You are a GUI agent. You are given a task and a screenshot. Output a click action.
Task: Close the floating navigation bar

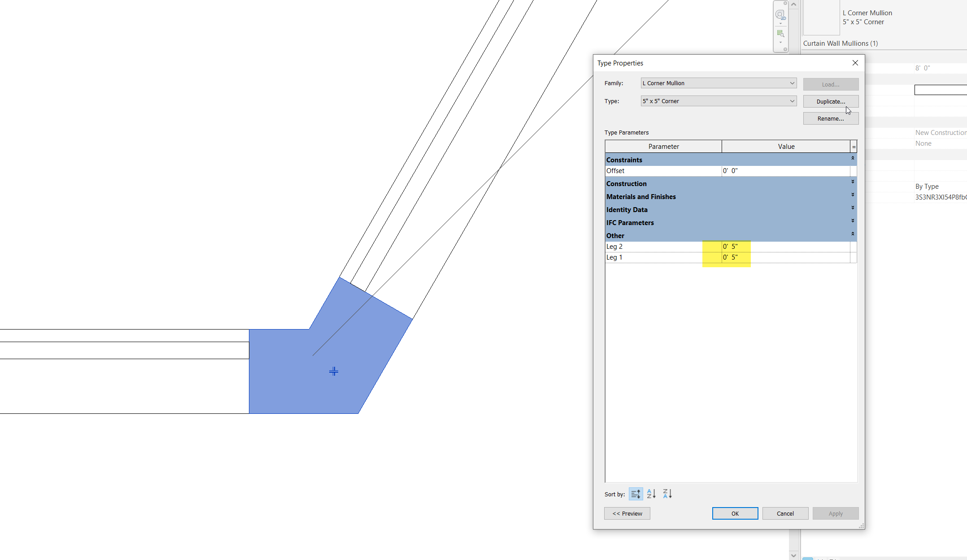click(x=785, y=4)
